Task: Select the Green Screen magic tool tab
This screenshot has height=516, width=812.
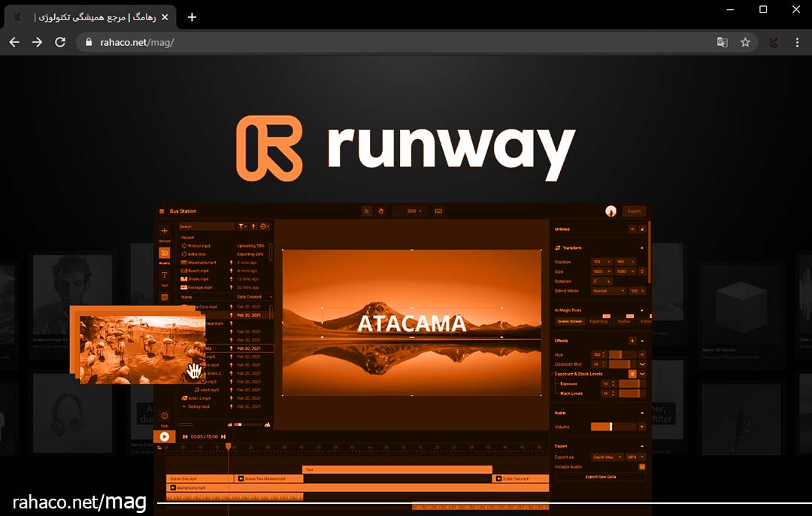Action: (x=570, y=321)
